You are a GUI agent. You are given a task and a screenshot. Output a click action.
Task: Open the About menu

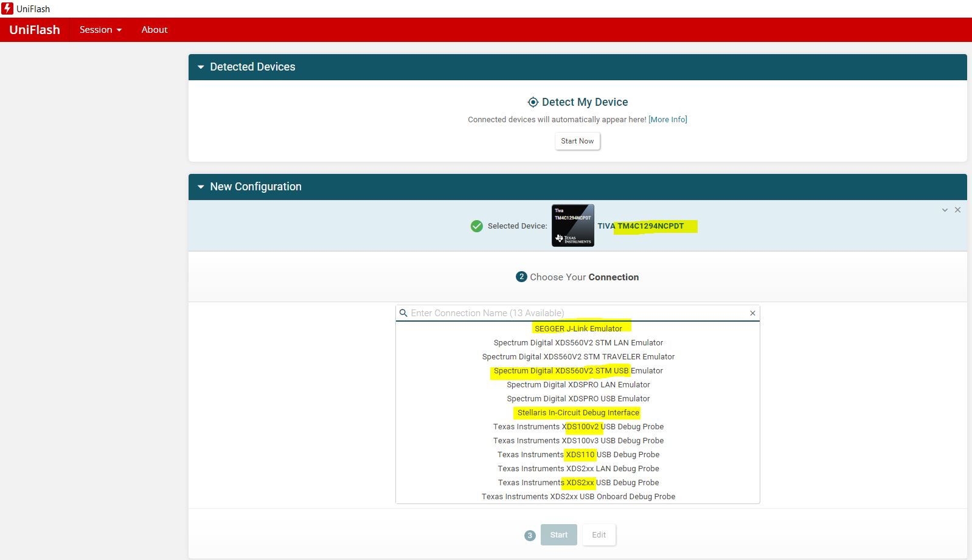click(x=154, y=30)
